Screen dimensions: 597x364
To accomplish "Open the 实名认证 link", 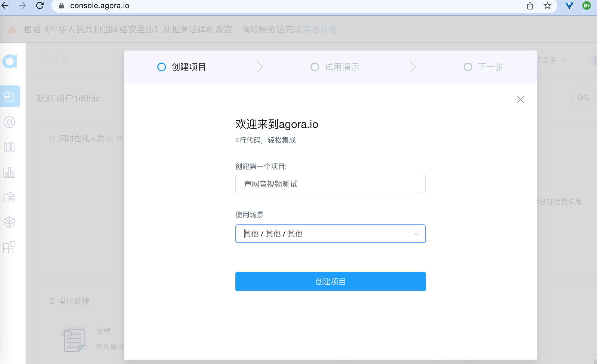I will click(320, 29).
